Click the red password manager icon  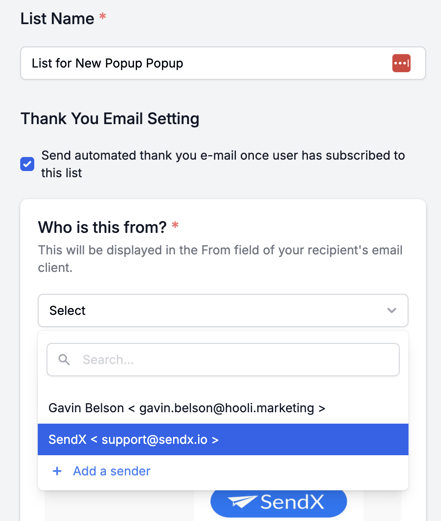[x=401, y=63]
